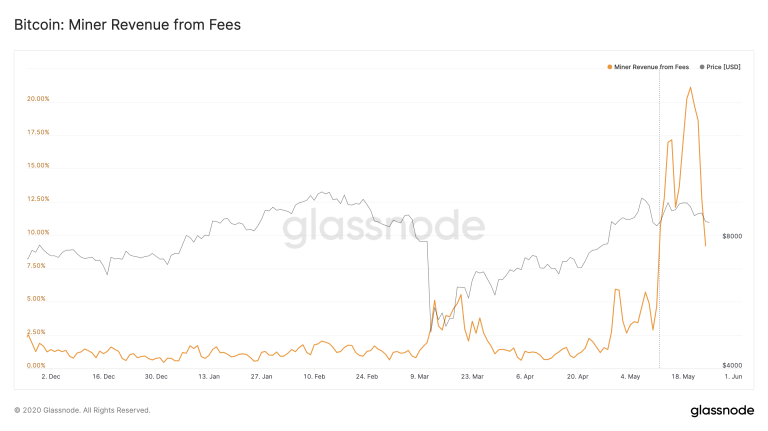
Task: Click the 13. Jan date label
Action: 209,377
